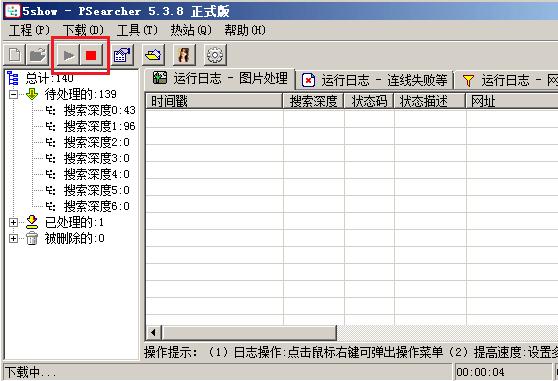Click the trash bin icon beside 被删除的

pos(32,238)
